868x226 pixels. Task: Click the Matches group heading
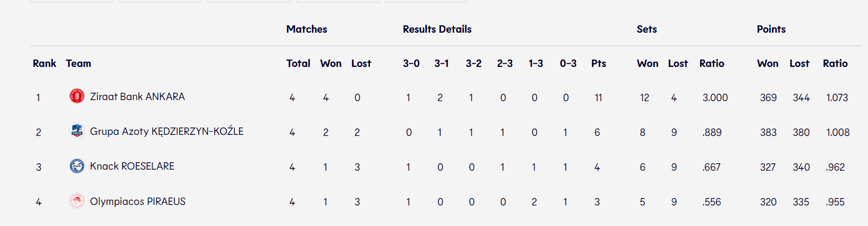coord(307,30)
